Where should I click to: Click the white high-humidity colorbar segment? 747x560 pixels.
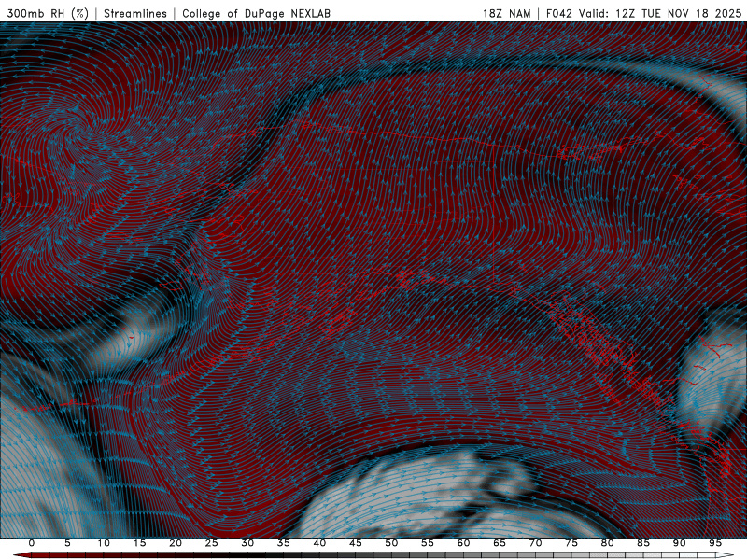[706, 555]
